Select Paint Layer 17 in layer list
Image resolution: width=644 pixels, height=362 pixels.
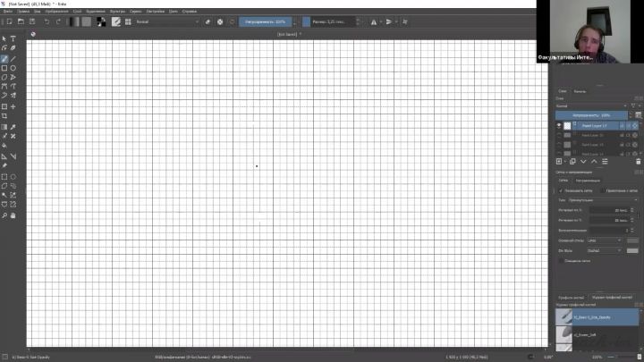[x=595, y=126]
